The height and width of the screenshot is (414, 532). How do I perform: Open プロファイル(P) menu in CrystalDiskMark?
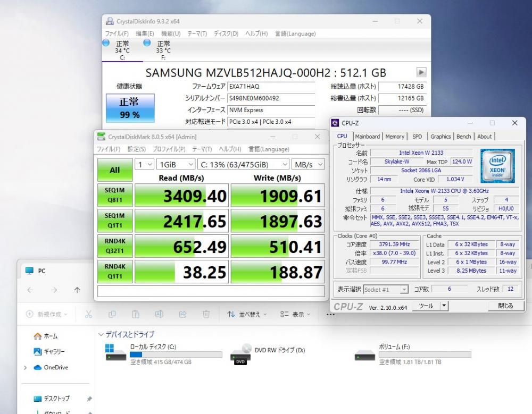click(169, 149)
